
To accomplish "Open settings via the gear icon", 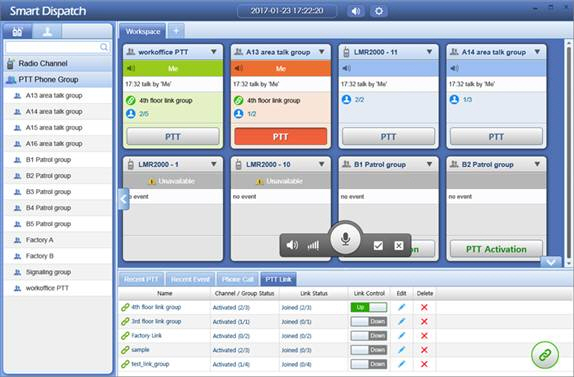I will 379,11.
